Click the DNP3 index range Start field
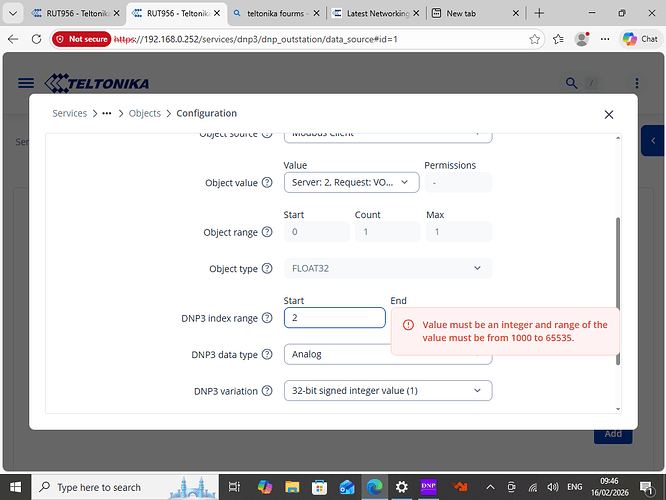The width and height of the screenshot is (666, 500). (335, 318)
